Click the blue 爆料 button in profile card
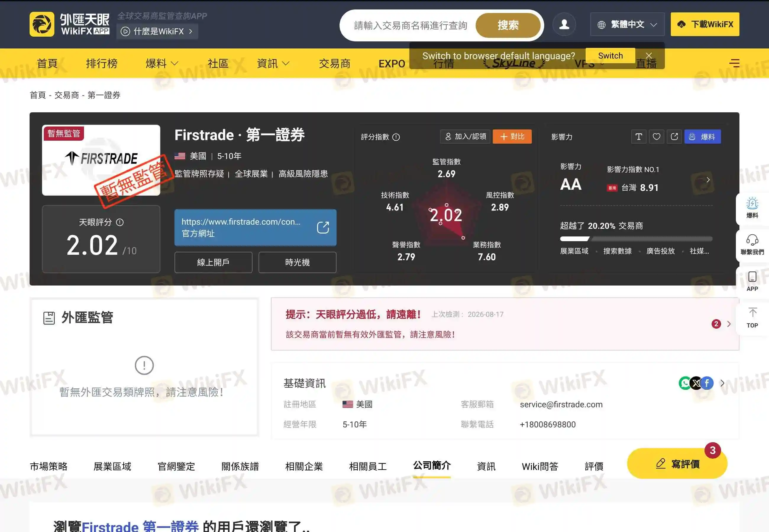 pos(703,137)
